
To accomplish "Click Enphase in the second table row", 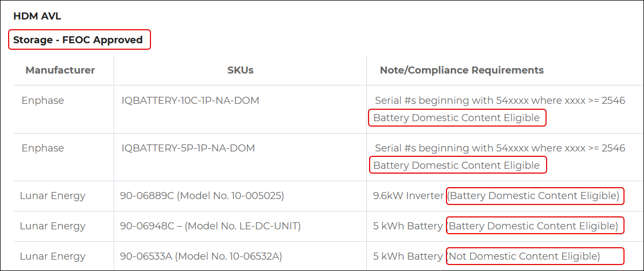I will pos(43,148).
